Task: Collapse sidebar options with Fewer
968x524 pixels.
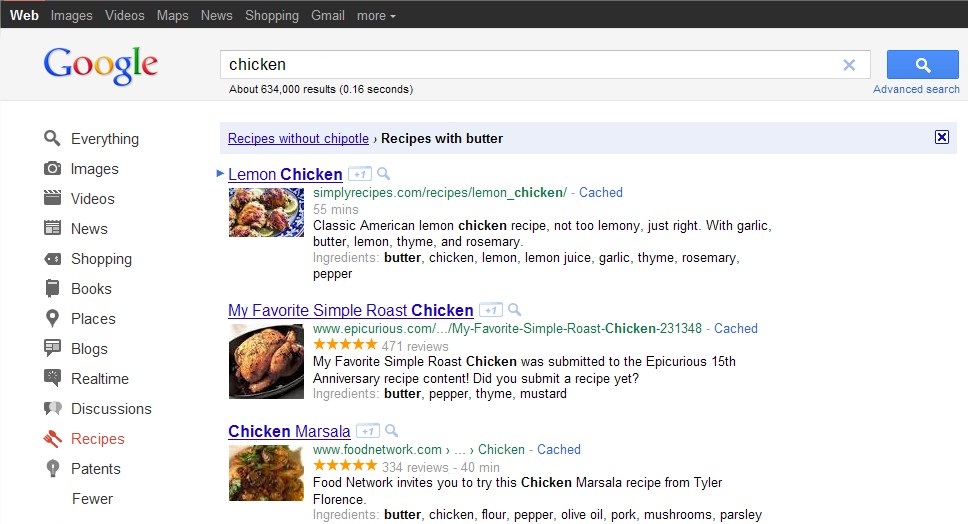Action: click(x=92, y=499)
